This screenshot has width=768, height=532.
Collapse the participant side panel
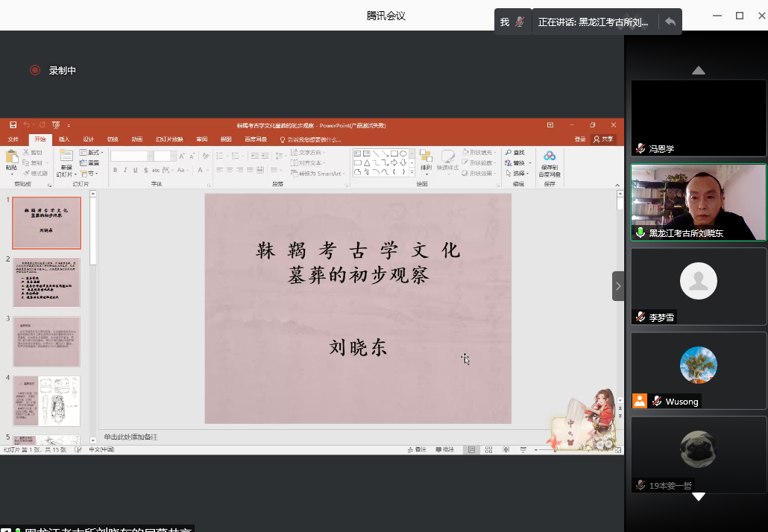pos(618,286)
